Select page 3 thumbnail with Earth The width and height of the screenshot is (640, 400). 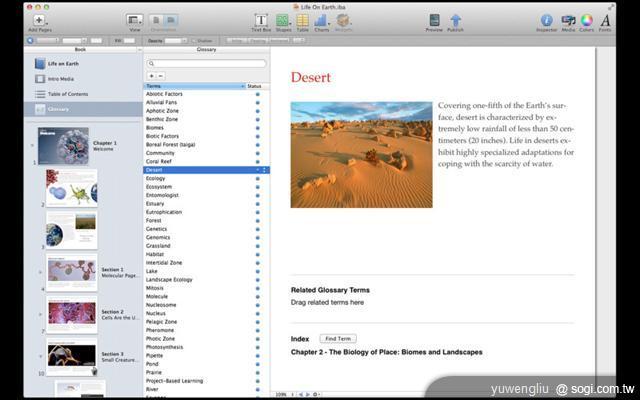click(x=71, y=230)
